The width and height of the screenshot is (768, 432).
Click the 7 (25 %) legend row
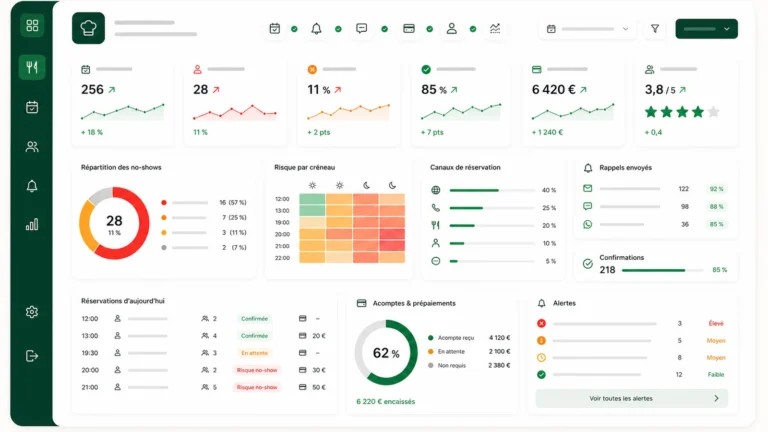(x=204, y=217)
